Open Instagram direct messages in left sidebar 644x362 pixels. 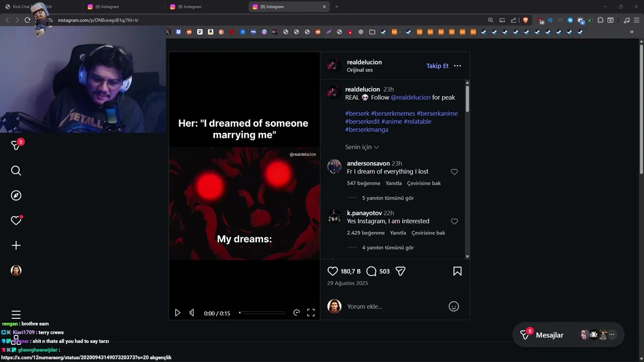coord(16,146)
